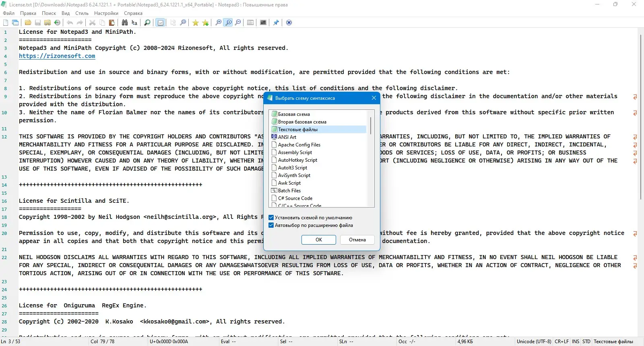Select 'C# Source Code' scheme
This screenshot has height=346, width=644.
[x=319, y=198]
